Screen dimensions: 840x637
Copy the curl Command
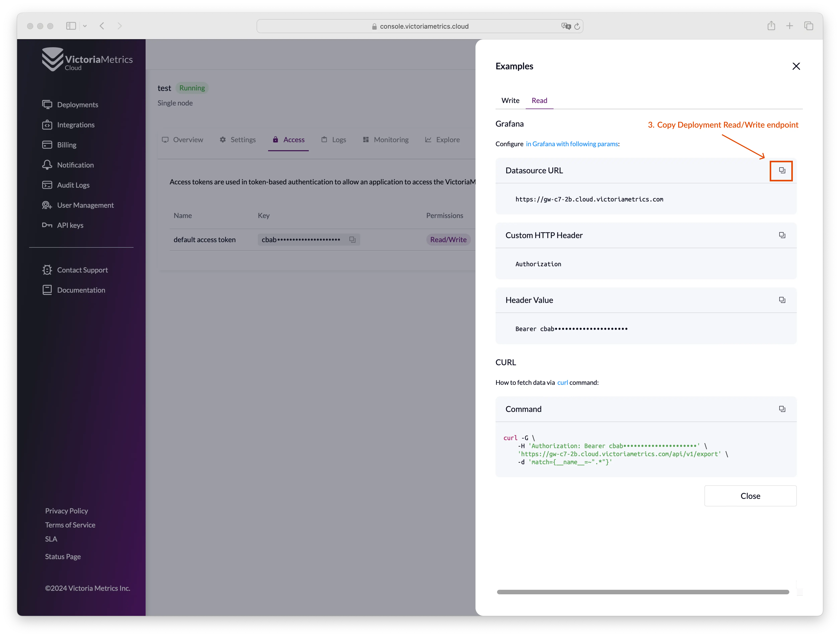click(x=782, y=409)
